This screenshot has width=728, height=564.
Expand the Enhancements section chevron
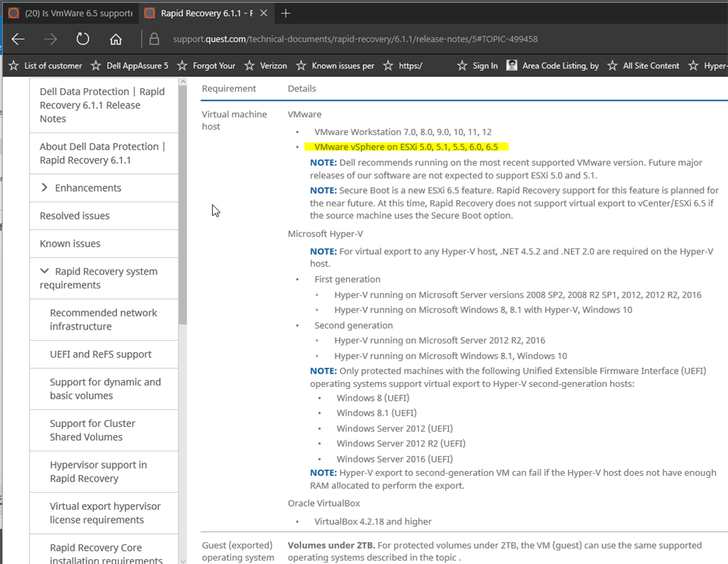pyautogui.click(x=45, y=188)
